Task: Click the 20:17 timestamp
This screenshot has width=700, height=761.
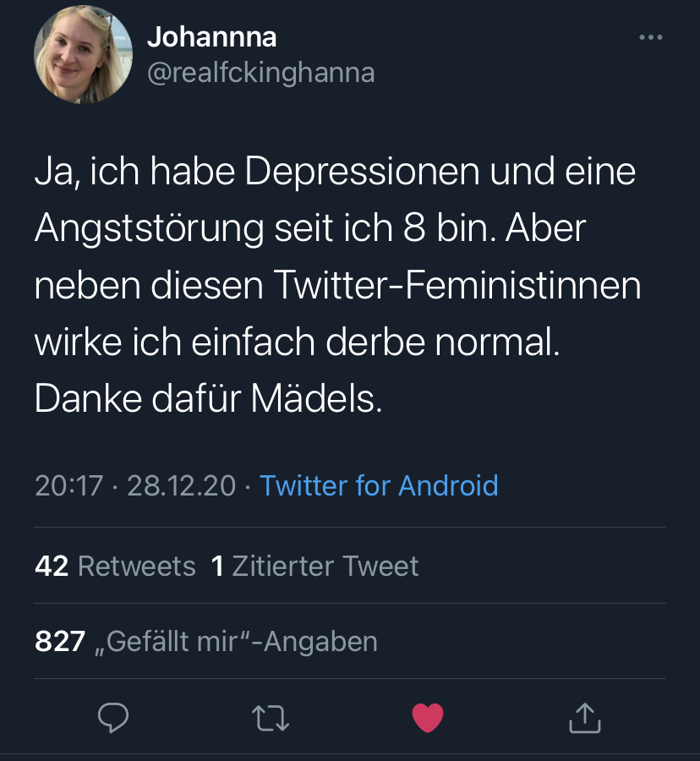Action: tap(68, 485)
